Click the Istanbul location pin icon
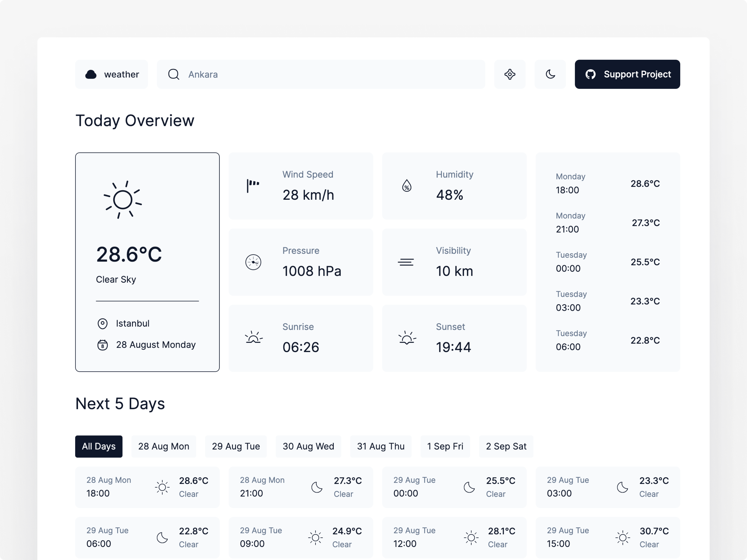The height and width of the screenshot is (560, 747). point(102,324)
